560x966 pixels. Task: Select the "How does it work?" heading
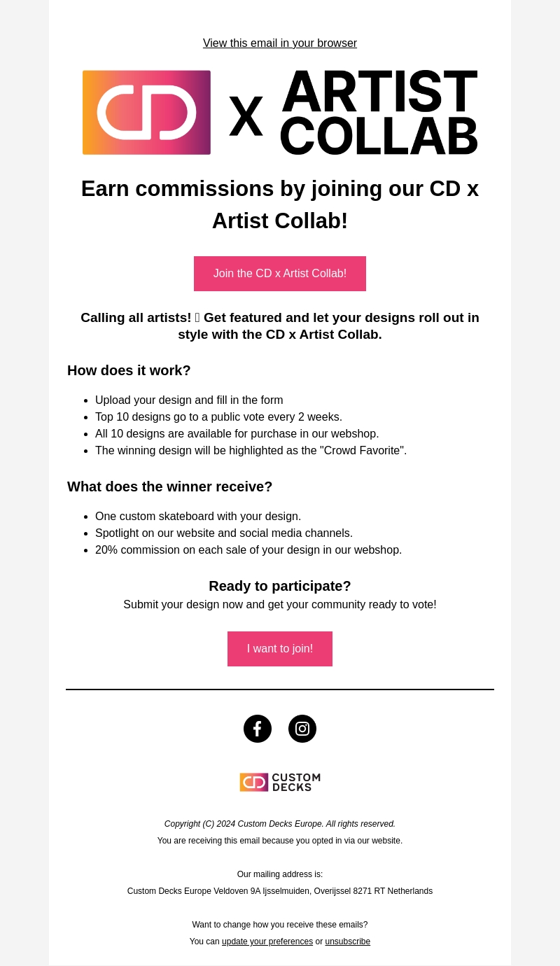click(x=129, y=370)
